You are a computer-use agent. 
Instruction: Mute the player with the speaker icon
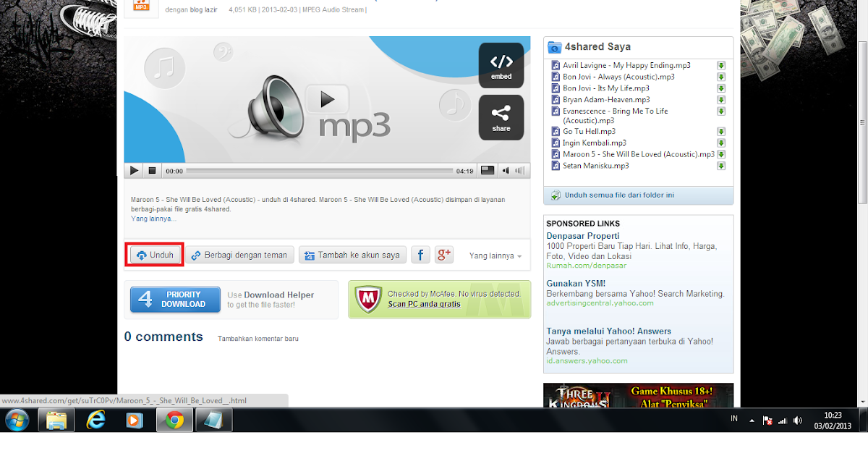click(x=506, y=171)
